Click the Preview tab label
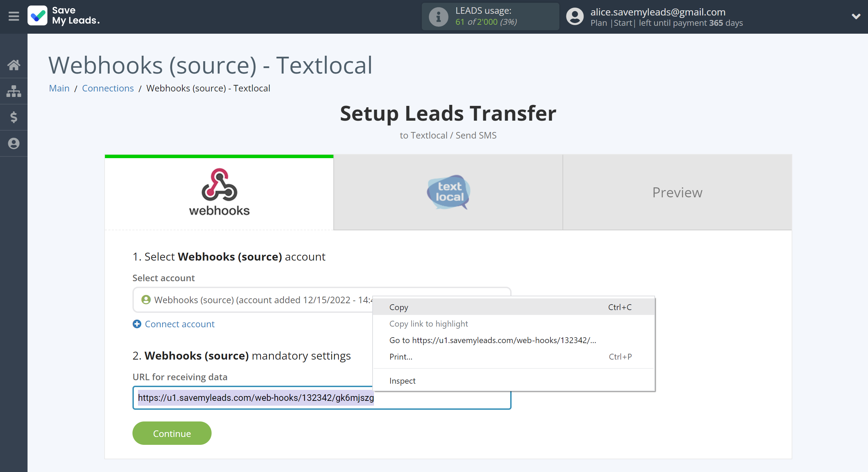 pyautogui.click(x=677, y=192)
